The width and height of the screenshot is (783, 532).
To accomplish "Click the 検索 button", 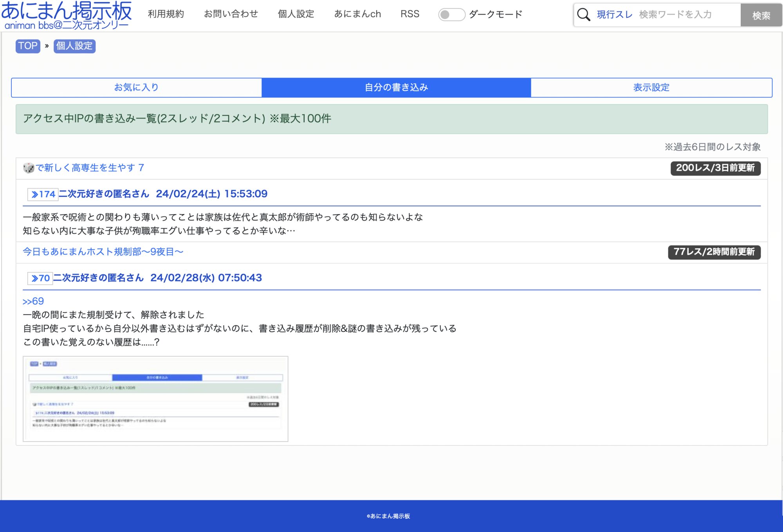I will click(761, 15).
